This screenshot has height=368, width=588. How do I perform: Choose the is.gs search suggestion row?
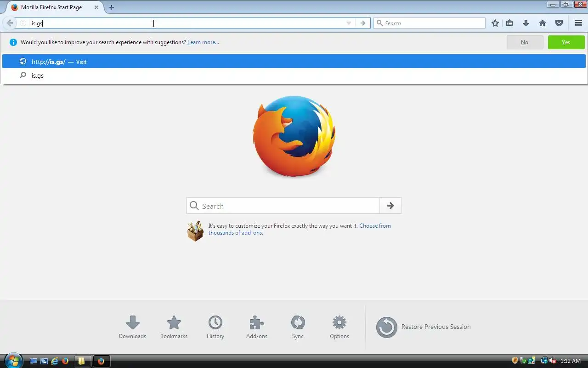pyautogui.click(x=294, y=75)
